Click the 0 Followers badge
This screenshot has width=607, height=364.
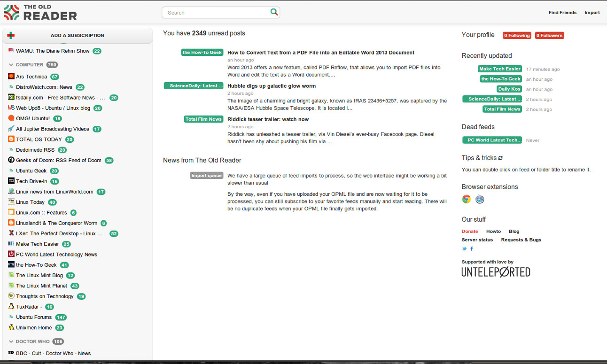coord(549,35)
